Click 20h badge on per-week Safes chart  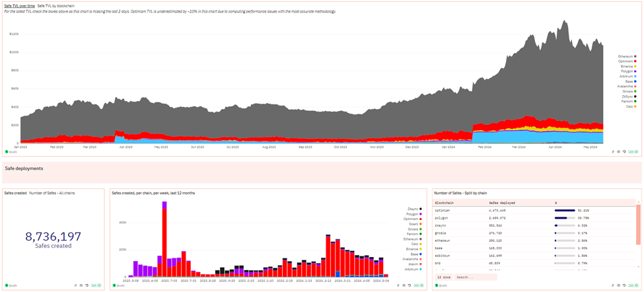(418, 285)
